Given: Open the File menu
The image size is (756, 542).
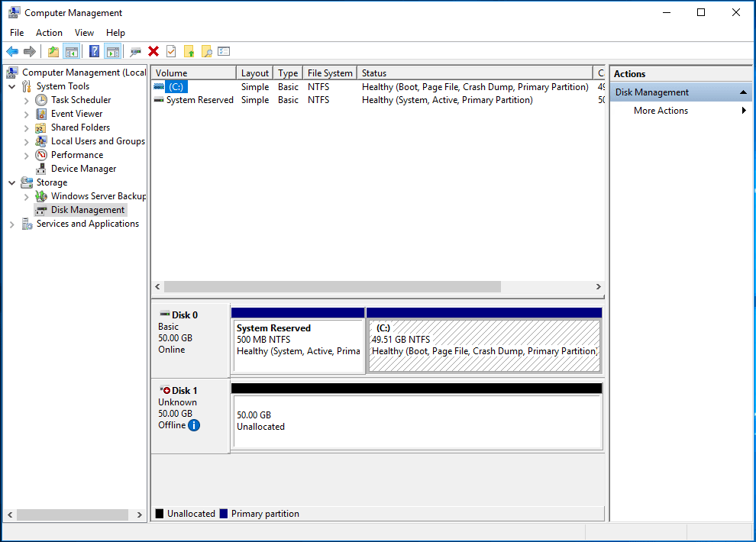Looking at the screenshot, I should point(17,33).
